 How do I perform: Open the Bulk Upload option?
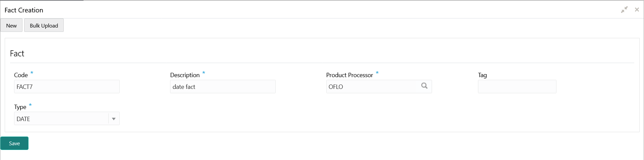point(44,25)
